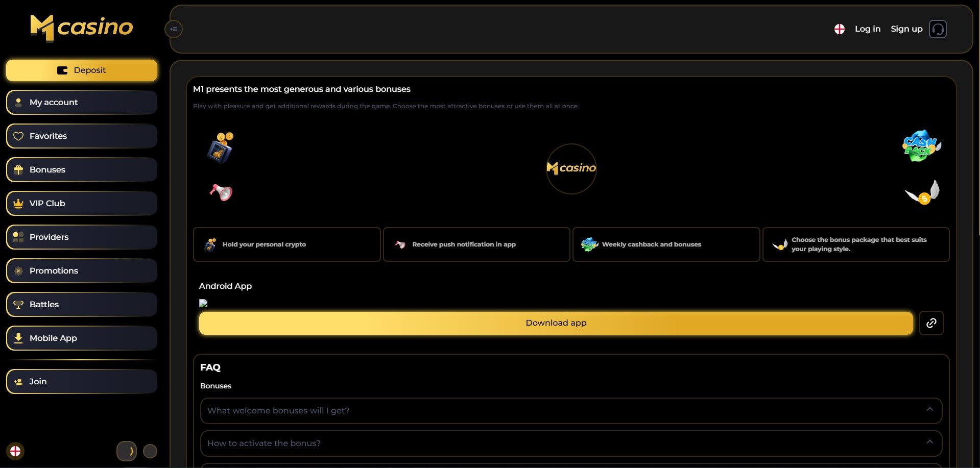
Task: Click trophy icon beside Battles
Action: pos(18,305)
